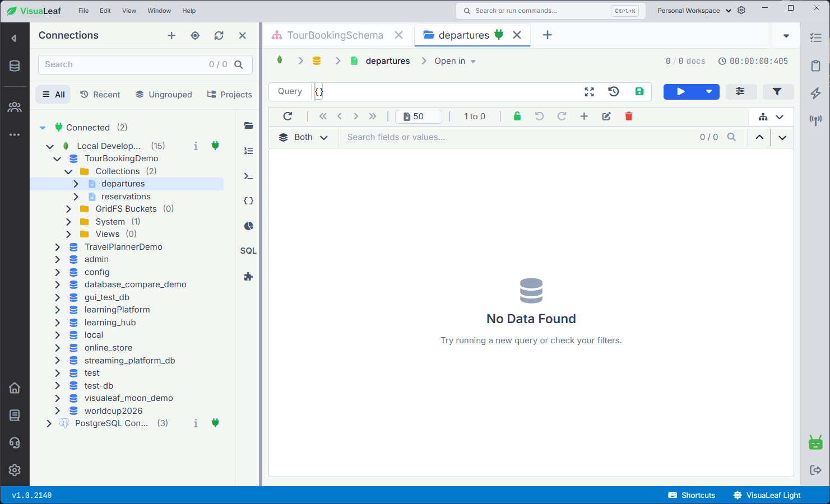This screenshot has height=504, width=830.
Task: Add a new connection with plus icon
Action: [x=171, y=35]
